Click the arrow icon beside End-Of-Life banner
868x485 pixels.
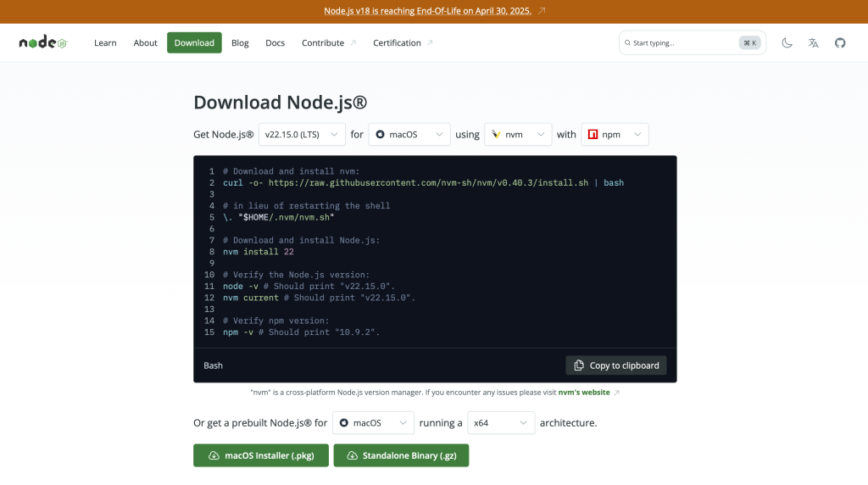pos(542,11)
